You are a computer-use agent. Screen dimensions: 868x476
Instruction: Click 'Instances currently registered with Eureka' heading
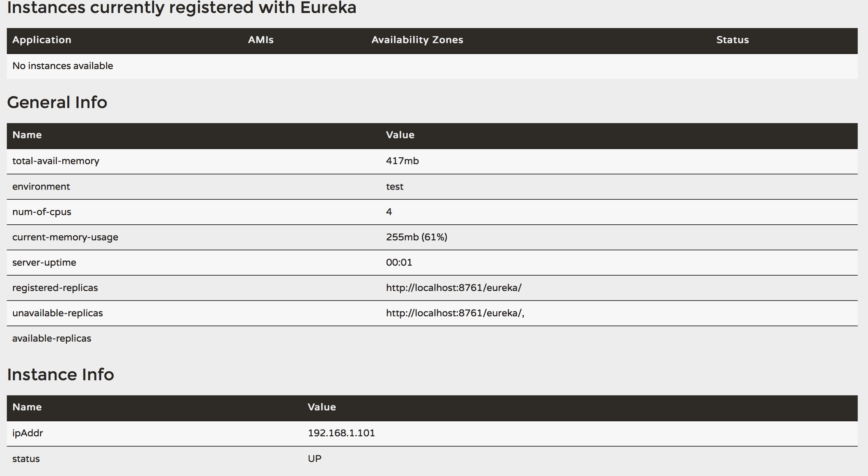pyautogui.click(x=182, y=8)
